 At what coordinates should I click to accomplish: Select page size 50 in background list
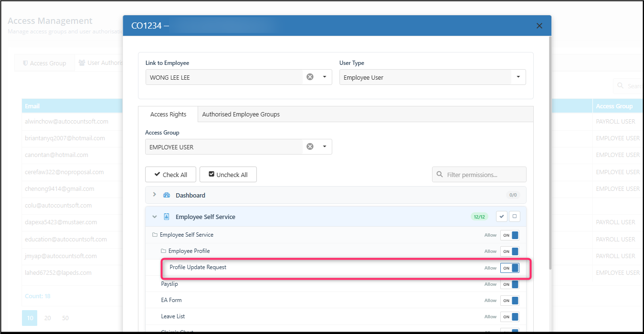coord(65,318)
